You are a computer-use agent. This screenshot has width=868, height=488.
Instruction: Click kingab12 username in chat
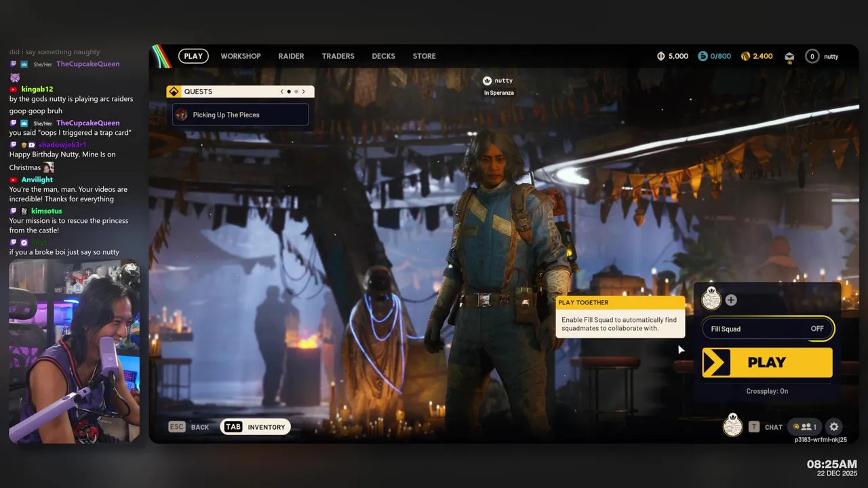[x=37, y=89]
